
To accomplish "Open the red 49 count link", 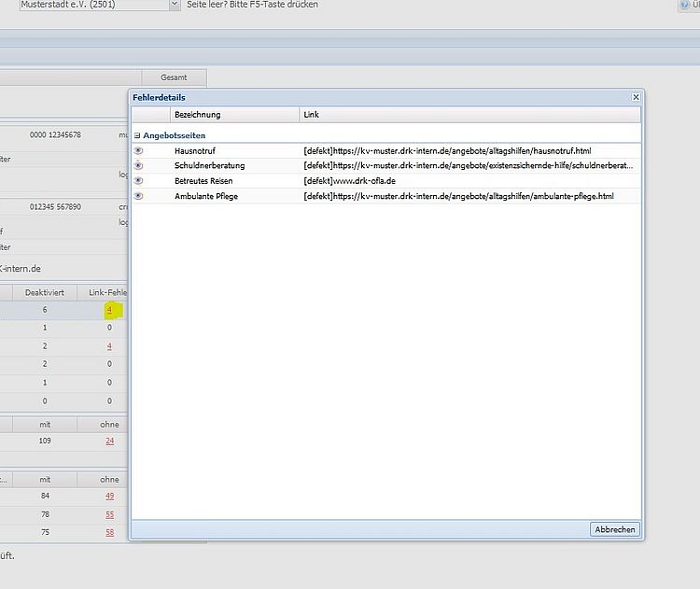I will (x=109, y=496).
